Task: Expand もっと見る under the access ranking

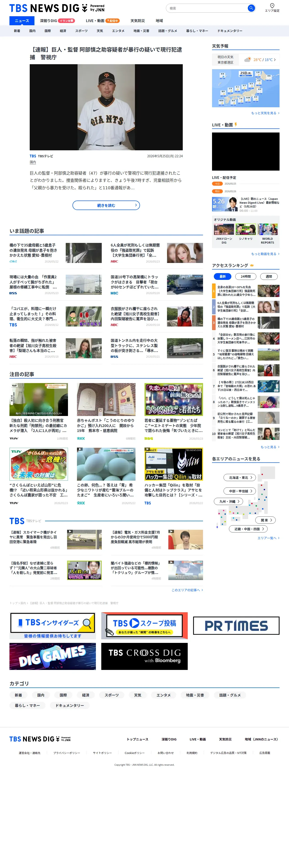Action: pyautogui.click(x=270, y=447)
